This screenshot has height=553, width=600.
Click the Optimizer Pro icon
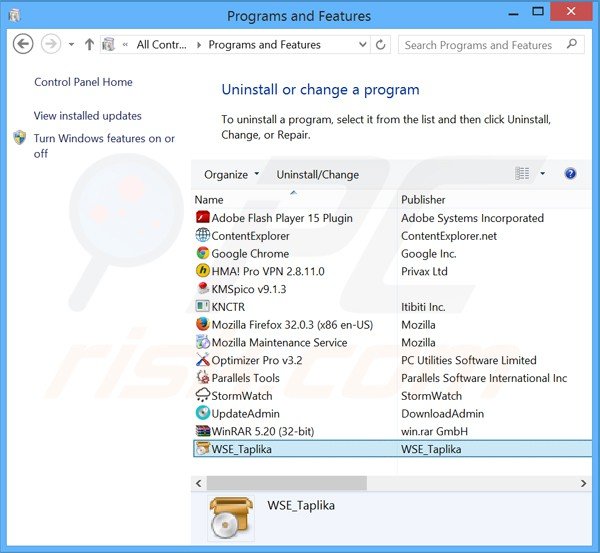tap(203, 360)
